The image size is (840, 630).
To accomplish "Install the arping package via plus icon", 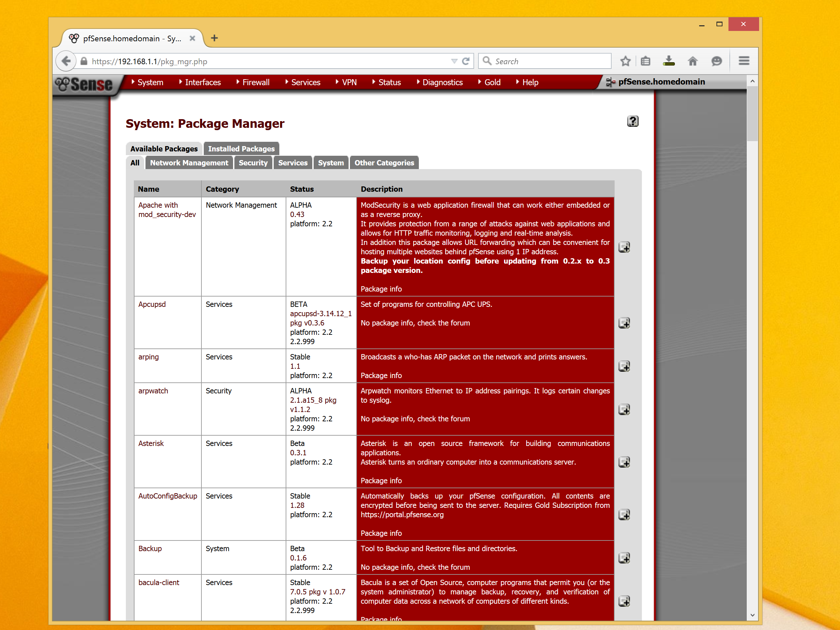I will (x=624, y=366).
